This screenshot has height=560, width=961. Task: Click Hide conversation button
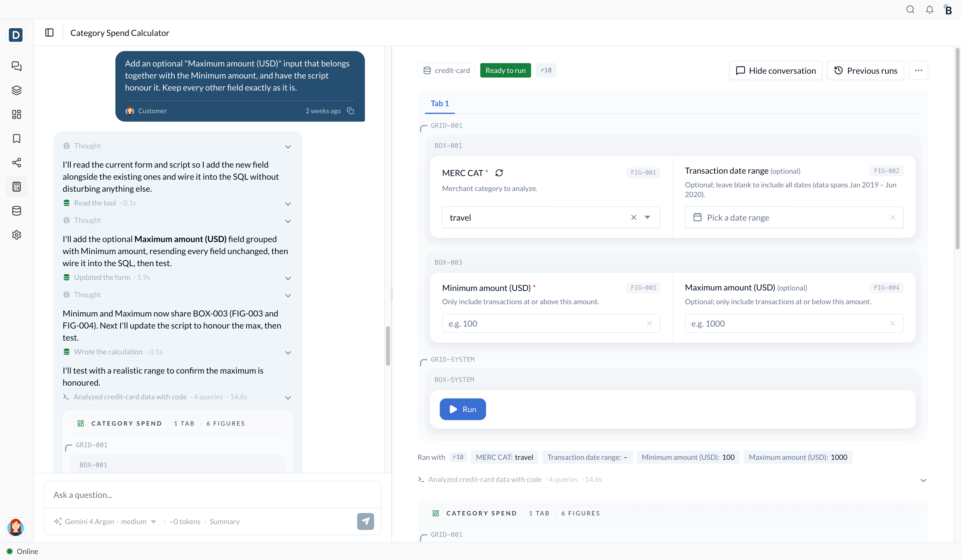775,70
